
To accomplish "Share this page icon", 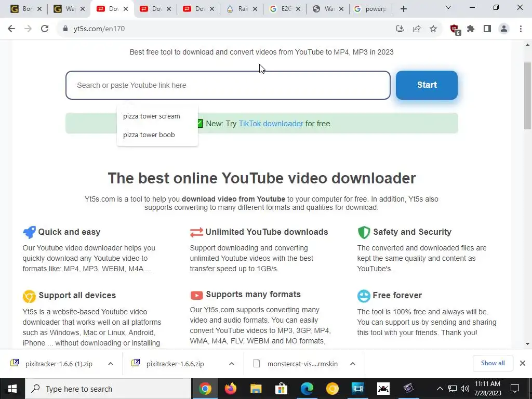I will [417, 29].
